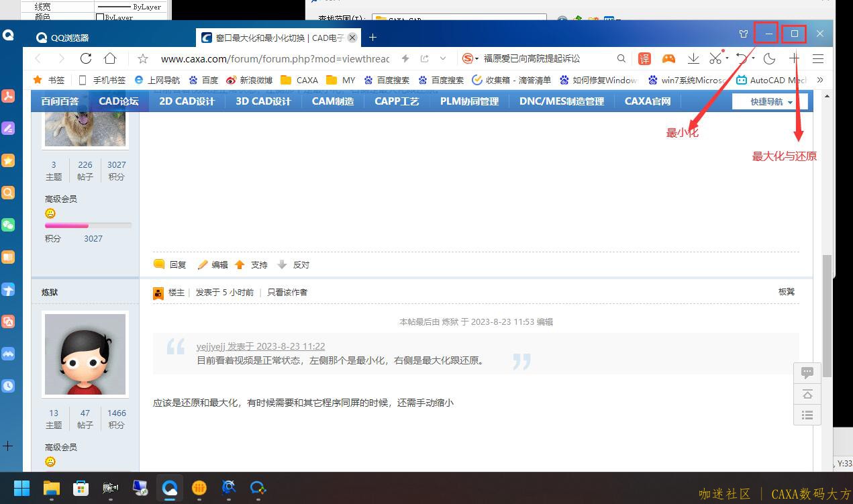853x504 pixels.
Task: Open the address bar dropdown arrow
Action: [443, 58]
